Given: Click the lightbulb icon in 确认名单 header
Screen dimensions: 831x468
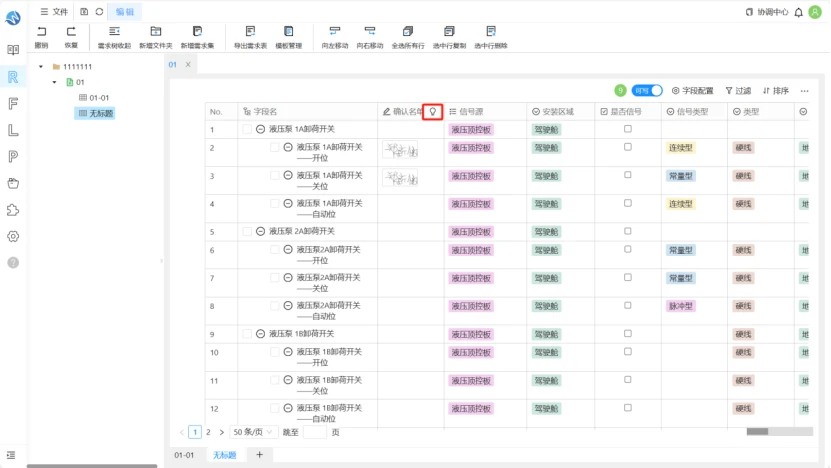Looking at the screenshot, I should pyautogui.click(x=432, y=112).
